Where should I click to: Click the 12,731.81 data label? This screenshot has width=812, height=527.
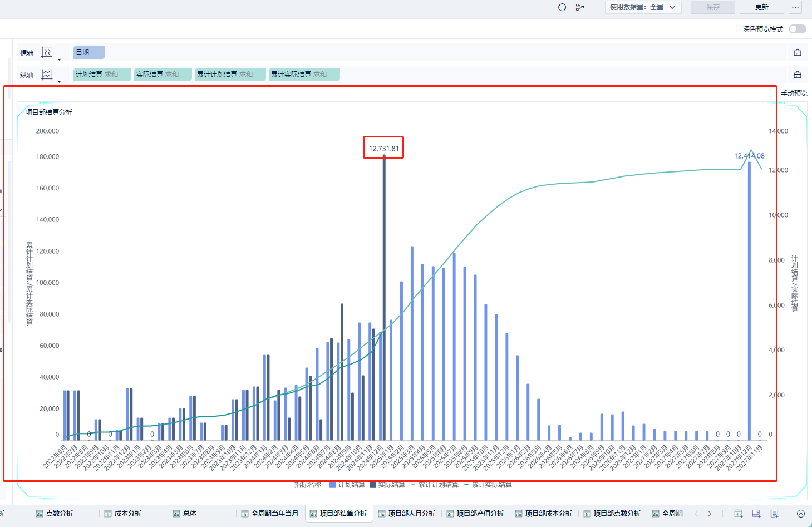tap(384, 149)
